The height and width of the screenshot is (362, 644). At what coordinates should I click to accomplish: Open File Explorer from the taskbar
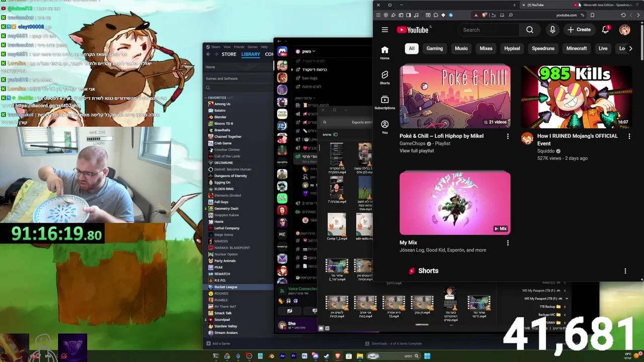(360, 356)
